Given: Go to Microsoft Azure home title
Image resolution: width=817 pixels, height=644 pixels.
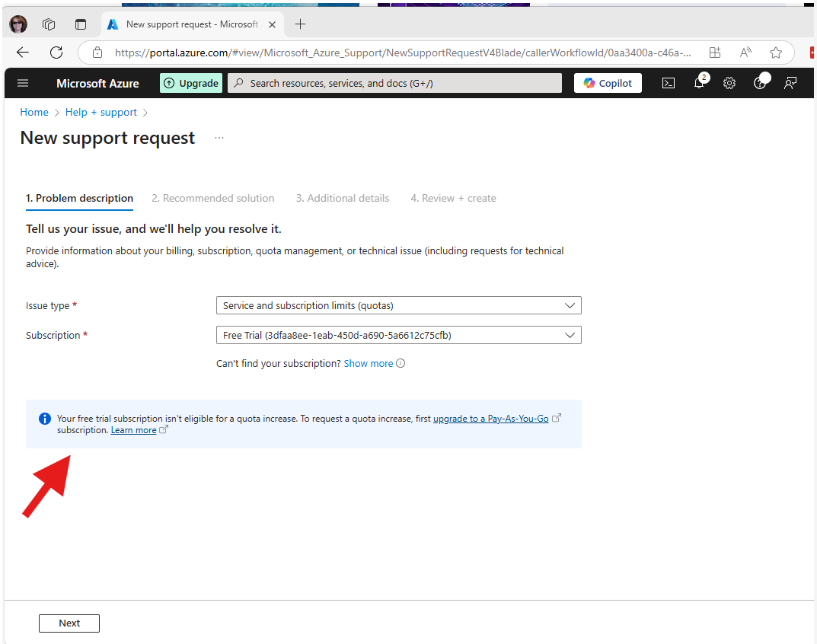Looking at the screenshot, I should tap(97, 84).
